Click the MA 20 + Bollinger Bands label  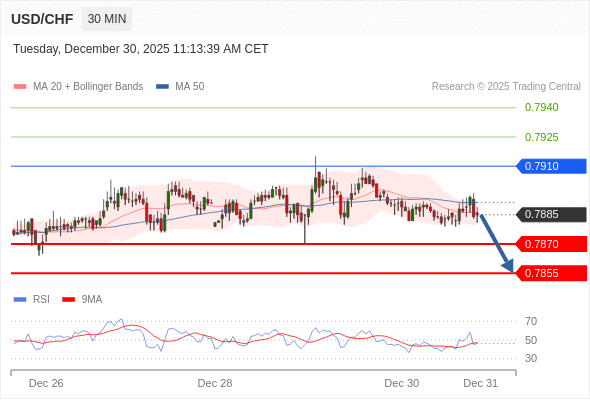pyautogui.click(x=88, y=87)
